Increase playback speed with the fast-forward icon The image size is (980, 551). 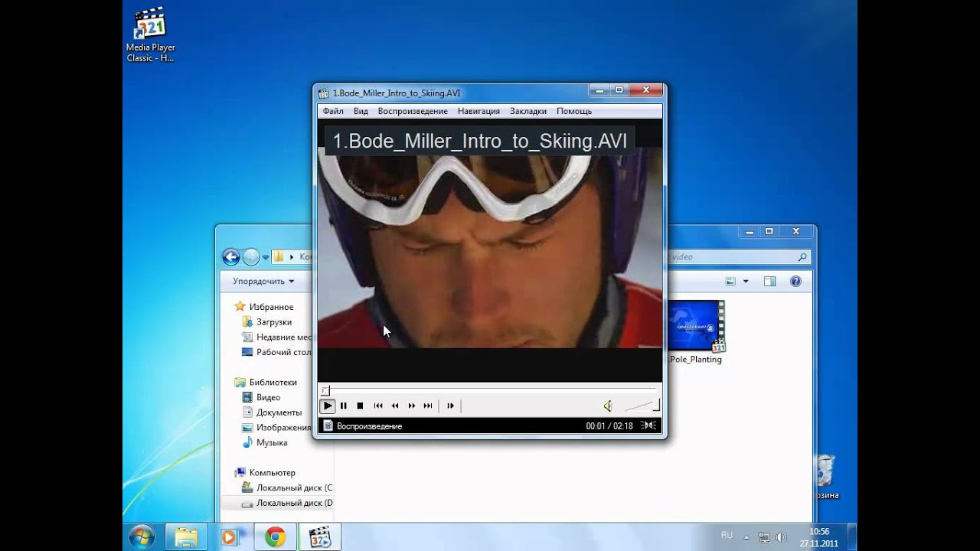[412, 406]
